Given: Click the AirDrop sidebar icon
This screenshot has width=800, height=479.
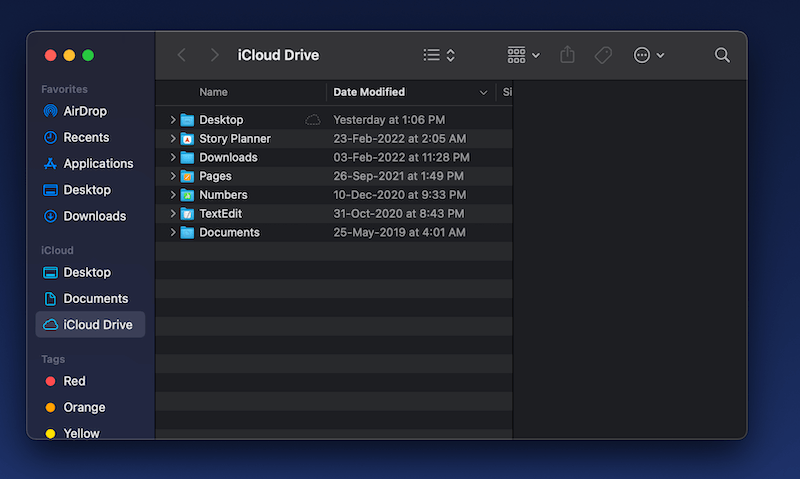Looking at the screenshot, I should coord(50,111).
